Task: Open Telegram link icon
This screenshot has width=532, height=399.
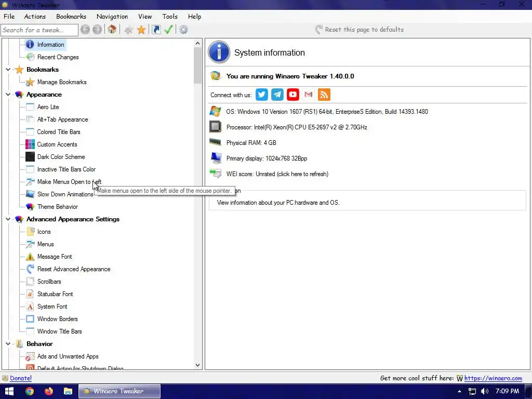Action: point(277,95)
